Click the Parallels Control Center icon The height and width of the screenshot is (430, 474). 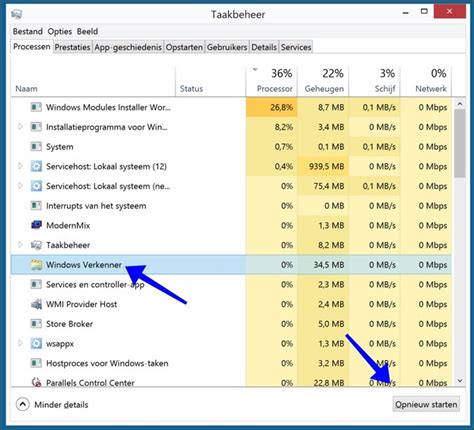point(36,382)
